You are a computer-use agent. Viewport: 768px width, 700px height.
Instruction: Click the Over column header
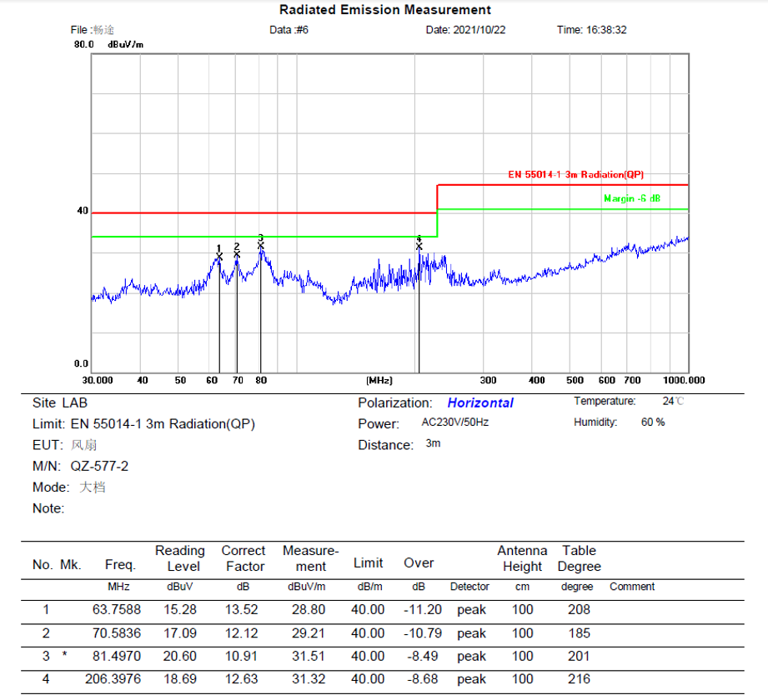click(x=419, y=563)
